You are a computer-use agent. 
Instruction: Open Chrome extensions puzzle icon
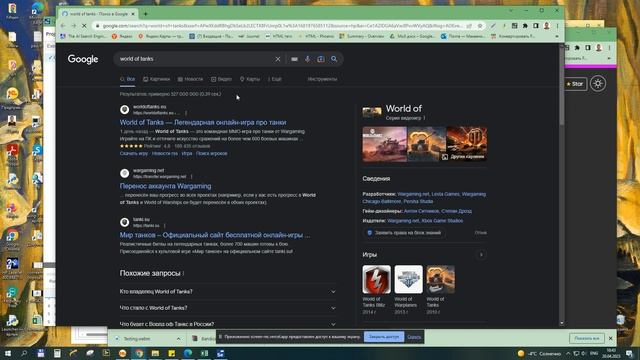tap(525, 26)
